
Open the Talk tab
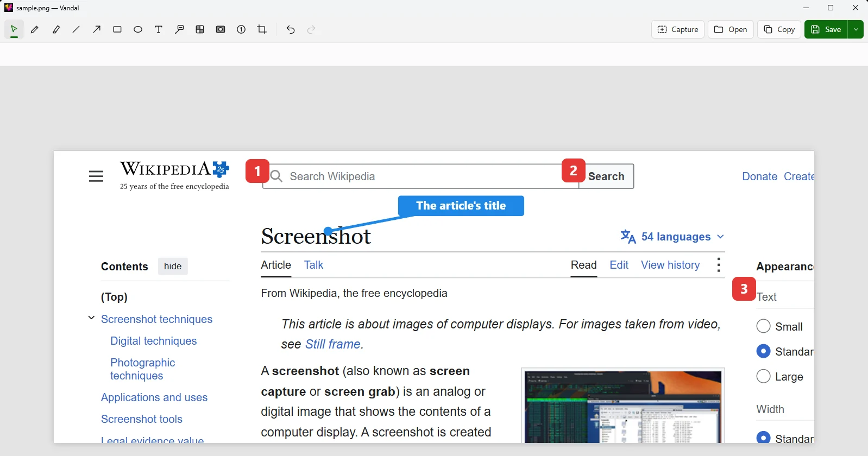click(x=313, y=265)
